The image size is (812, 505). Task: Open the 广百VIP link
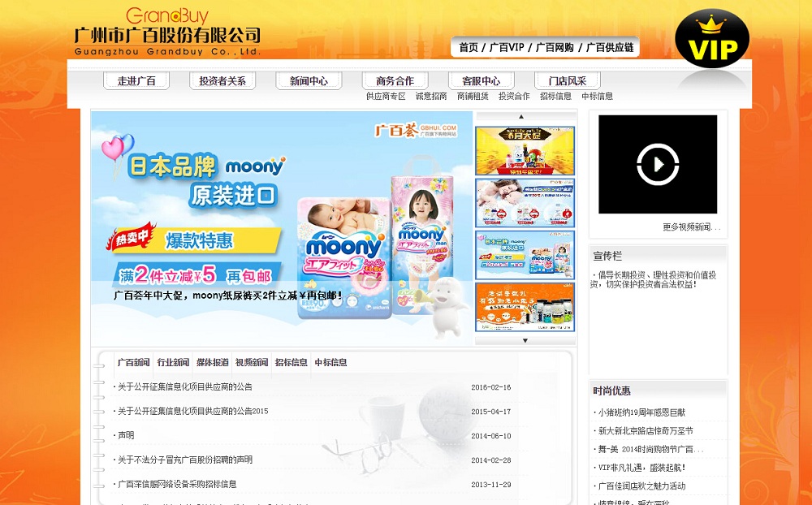pyautogui.click(x=507, y=48)
